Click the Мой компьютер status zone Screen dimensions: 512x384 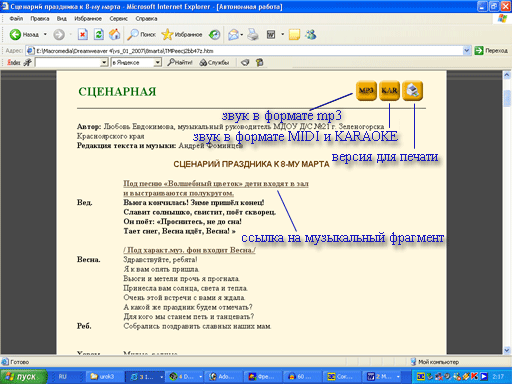[435, 362]
